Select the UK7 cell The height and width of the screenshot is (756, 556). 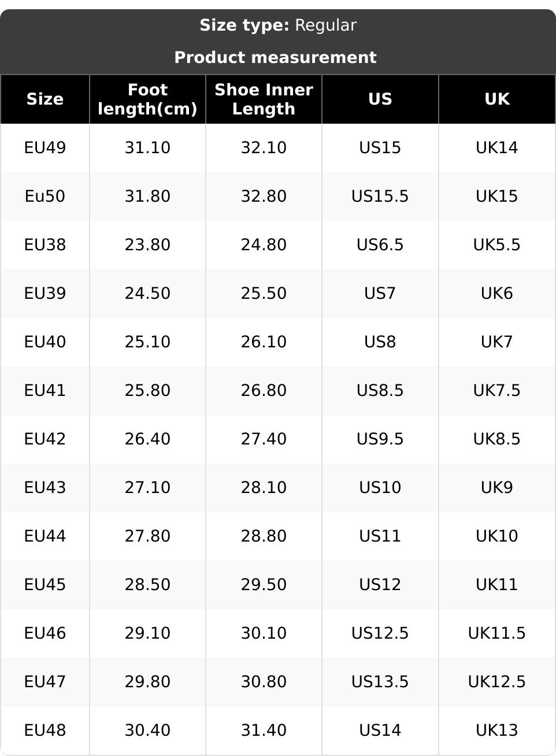(x=497, y=342)
